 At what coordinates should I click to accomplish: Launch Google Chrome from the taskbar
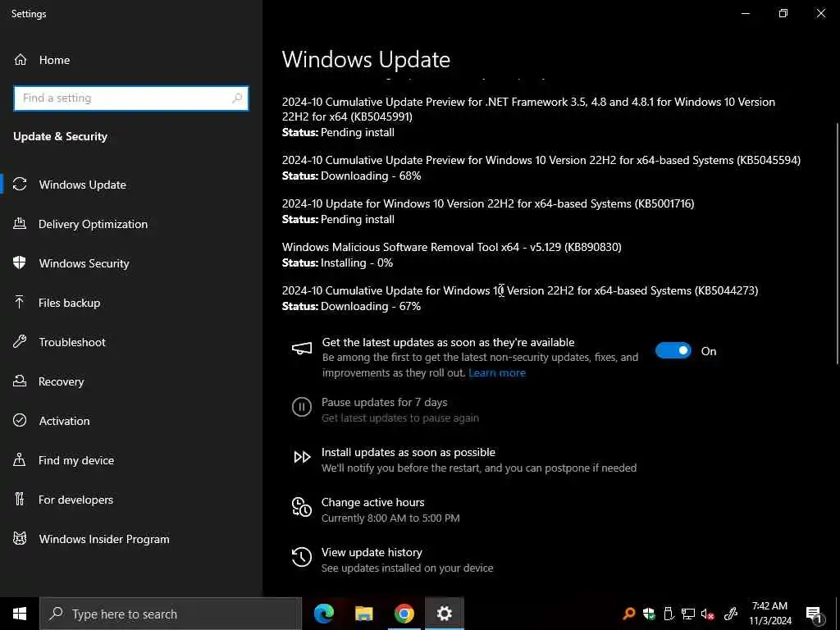[x=404, y=614]
